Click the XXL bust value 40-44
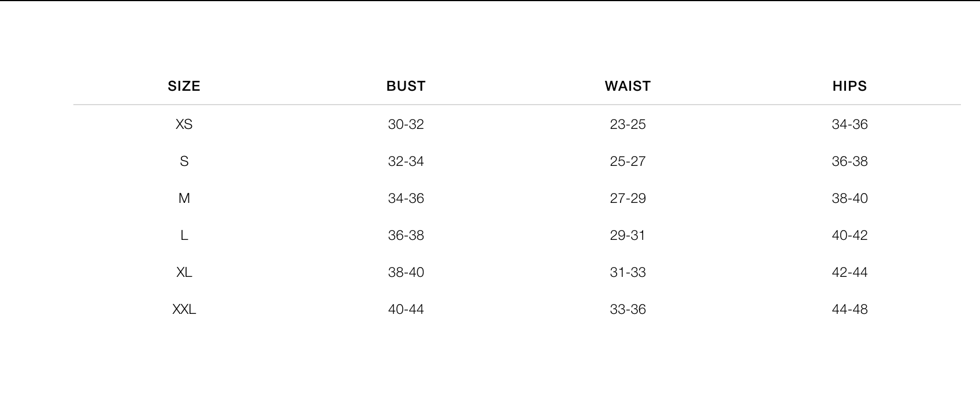This screenshot has width=980, height=400. coord(406,309)
